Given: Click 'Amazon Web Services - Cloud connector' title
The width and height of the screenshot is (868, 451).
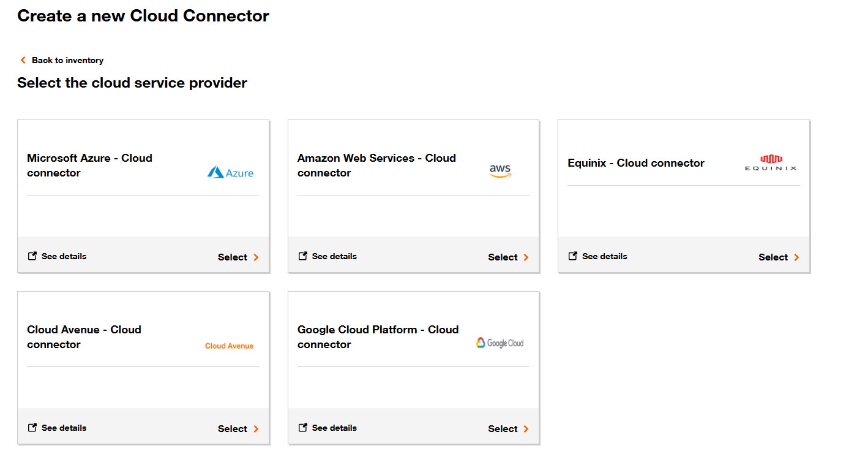Looking at the screenshot, I should point(376,165).
